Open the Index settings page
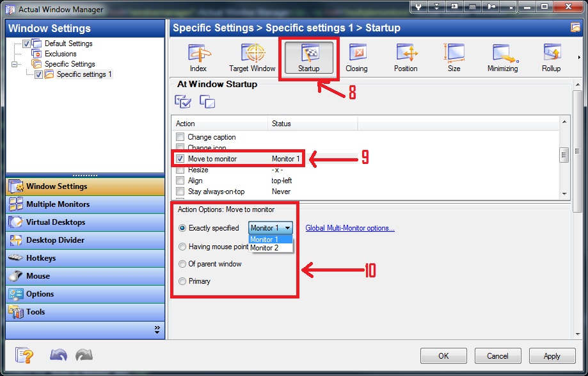588x376 pixels. click(198, 58)
